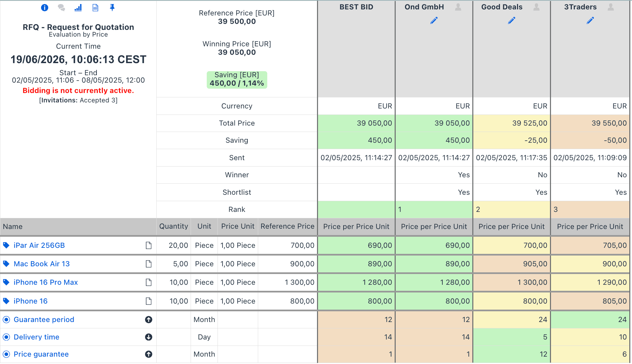
Task: Click the Name column header
Action: pyautogui.click(x=13, y=227)
